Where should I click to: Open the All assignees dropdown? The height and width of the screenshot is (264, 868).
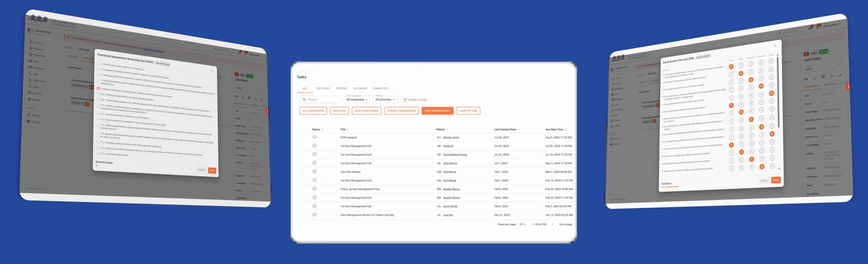click(356, 100)
